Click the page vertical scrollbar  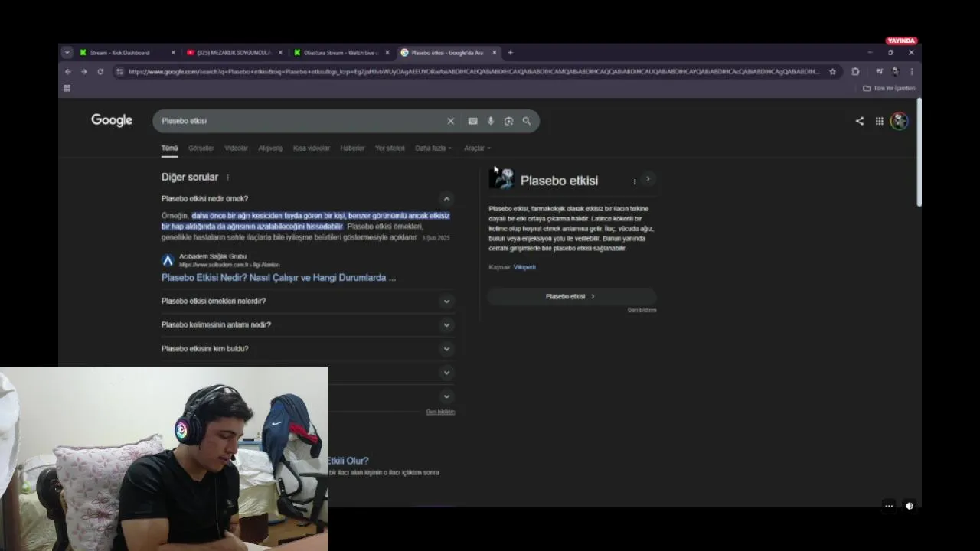(919, 153)
